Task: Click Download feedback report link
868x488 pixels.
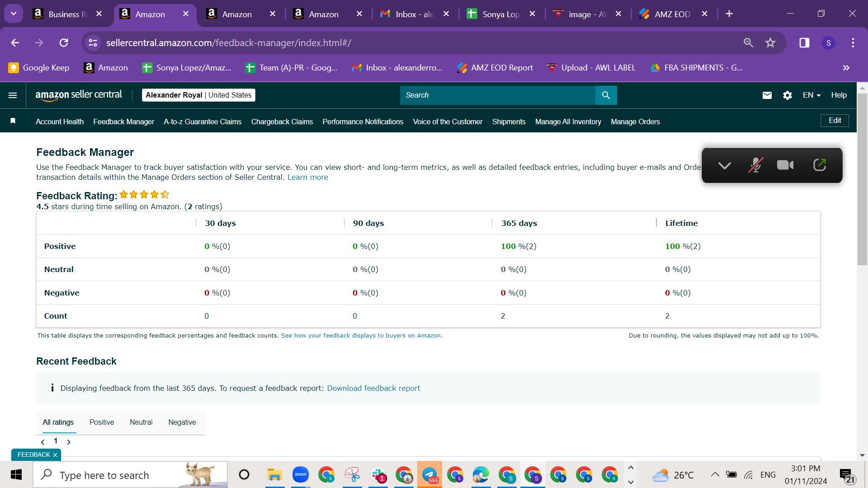Action: click(373, 389)
